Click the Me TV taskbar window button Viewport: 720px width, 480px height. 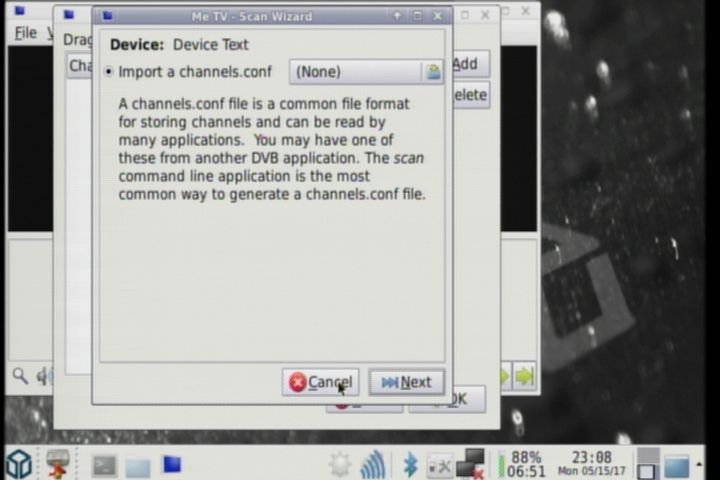pyautogui.click(x=171, y=464)
